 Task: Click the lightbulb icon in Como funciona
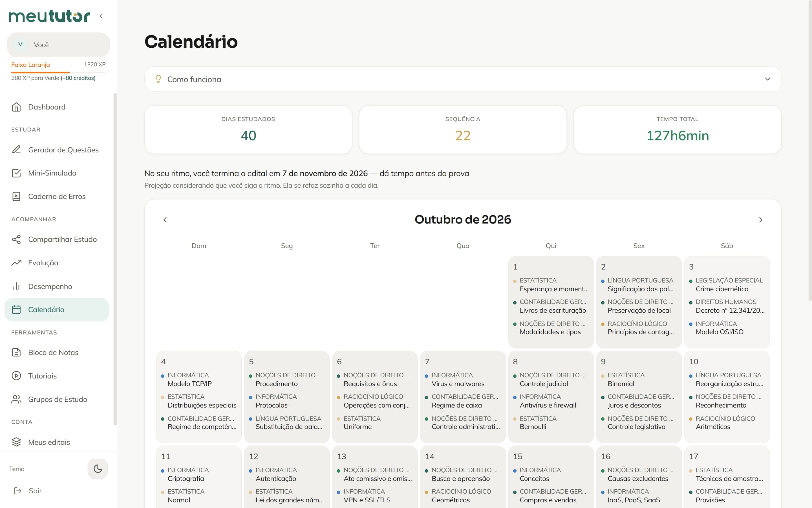[158, 79]
